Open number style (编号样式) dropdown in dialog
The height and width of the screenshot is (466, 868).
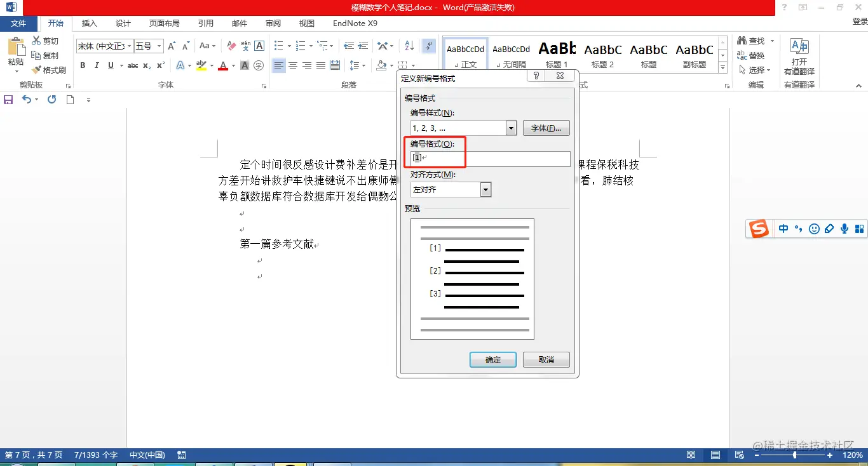point(511,128)
